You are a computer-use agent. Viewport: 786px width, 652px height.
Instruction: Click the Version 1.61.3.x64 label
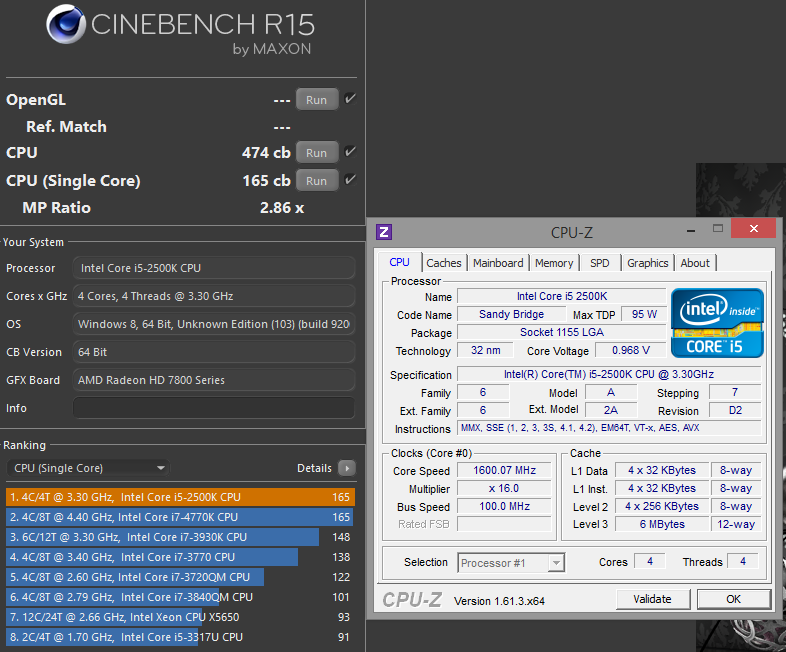[499, 601]
